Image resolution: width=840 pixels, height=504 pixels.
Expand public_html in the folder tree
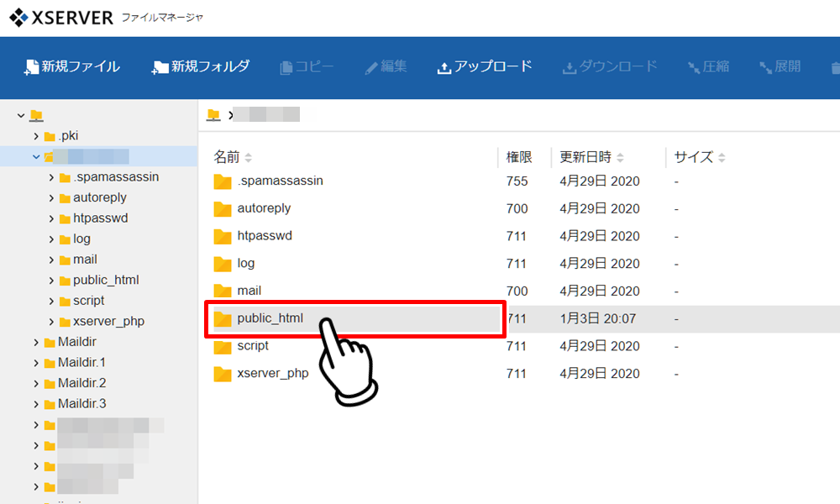(x=51, y=281)
